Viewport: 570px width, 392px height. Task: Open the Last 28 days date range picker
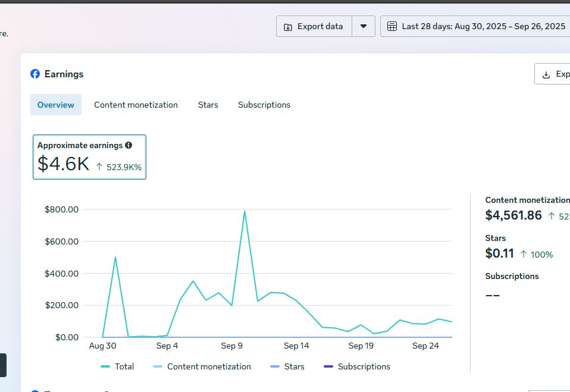(x=476, y=26)
